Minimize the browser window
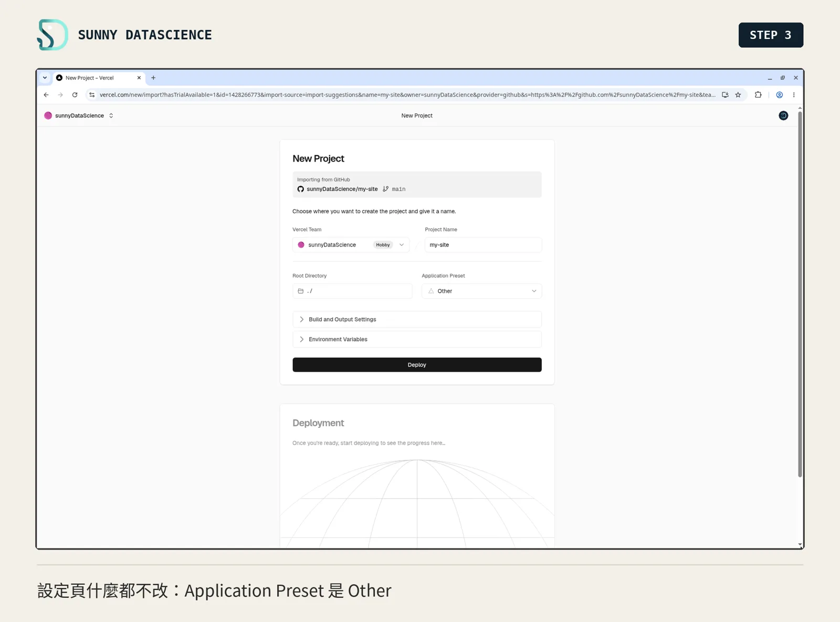This screenshot has height=622, width=840. point(770,78)
